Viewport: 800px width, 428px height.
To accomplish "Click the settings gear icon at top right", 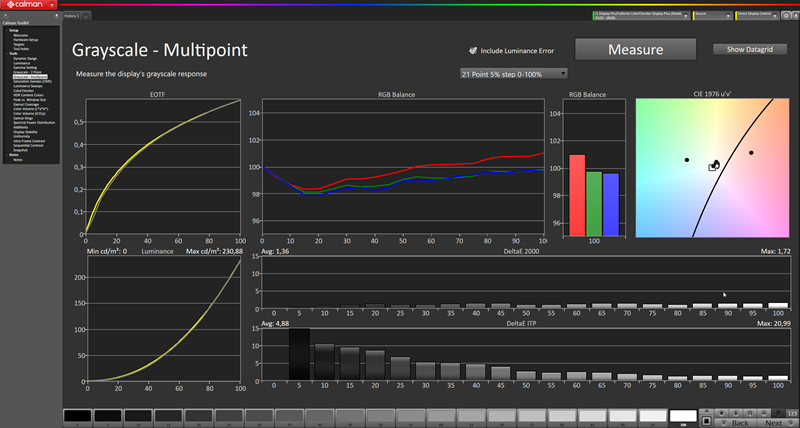I will click(786, 16).
